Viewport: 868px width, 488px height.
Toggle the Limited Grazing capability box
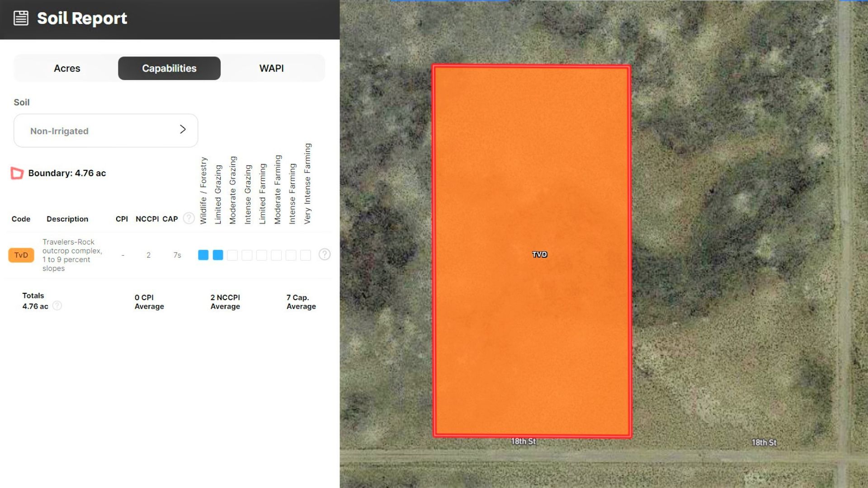[x=218, y=255]
